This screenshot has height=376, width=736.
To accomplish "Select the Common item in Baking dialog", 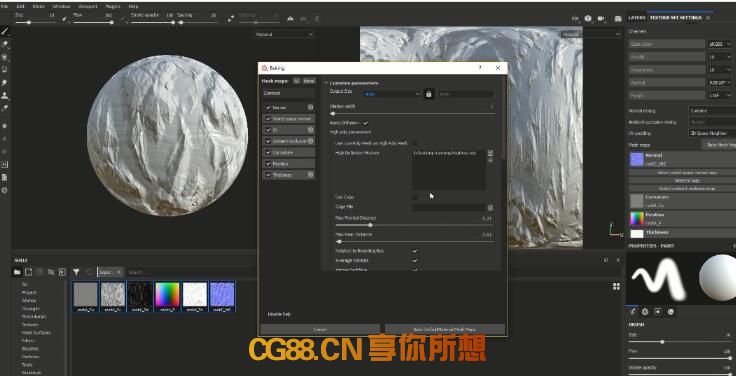I will click(289, 93).
